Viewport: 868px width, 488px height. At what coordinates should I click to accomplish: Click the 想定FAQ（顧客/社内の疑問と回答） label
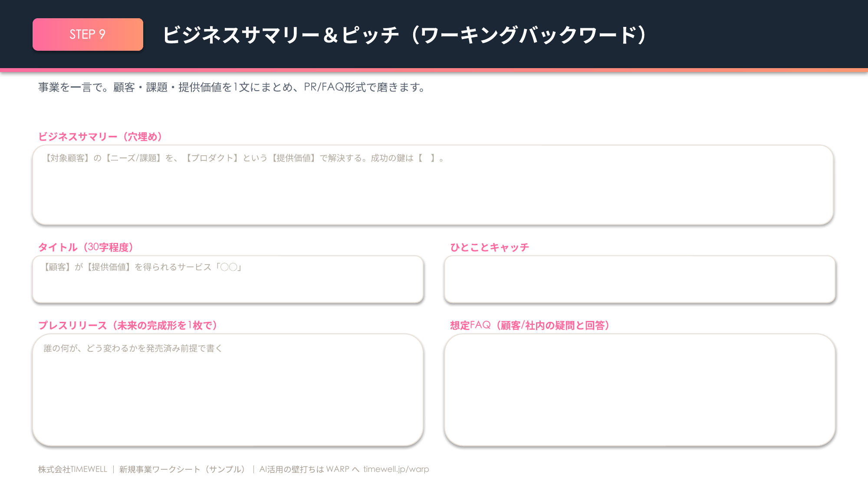coord(529,325)
